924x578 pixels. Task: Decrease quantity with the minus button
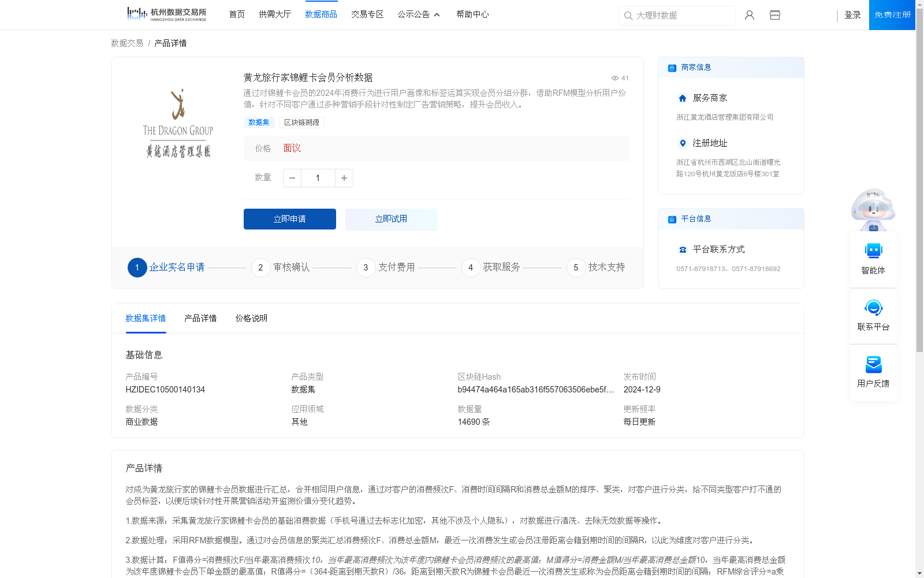tap(292, 178)
